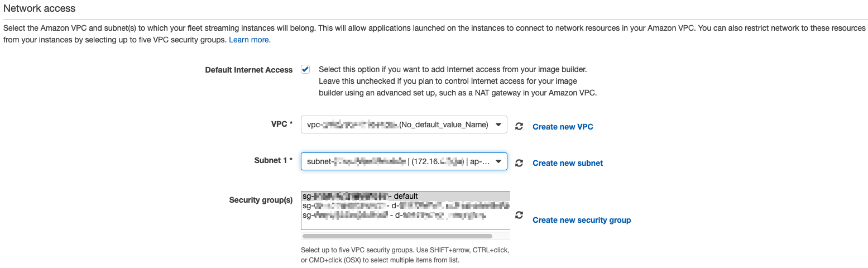Click the arrow on the Subnet 1 selector
This screenshot has height=268, width=868.
[497, 161]
